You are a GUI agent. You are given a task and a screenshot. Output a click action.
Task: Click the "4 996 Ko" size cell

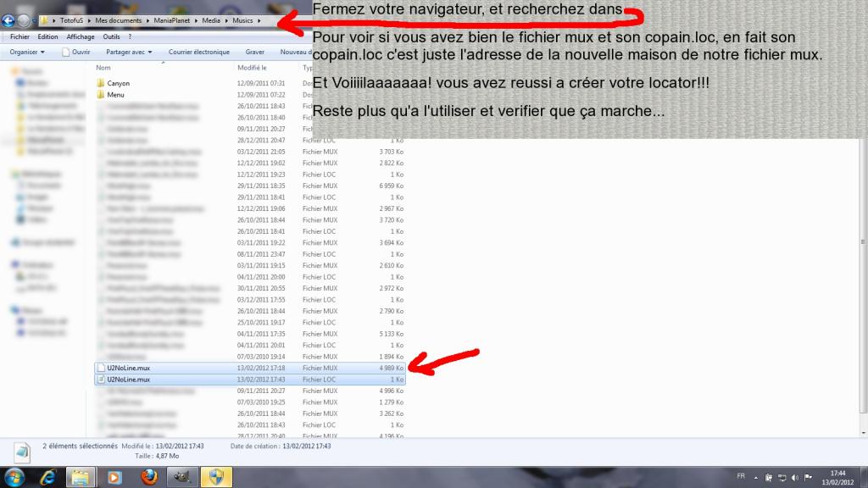coord(391,391)
